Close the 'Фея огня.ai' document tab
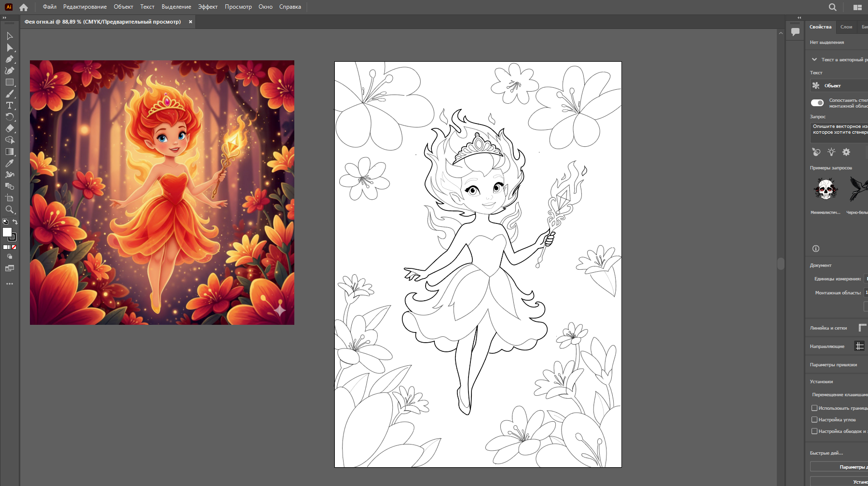The image size is (868, 486). pos(191,22)
